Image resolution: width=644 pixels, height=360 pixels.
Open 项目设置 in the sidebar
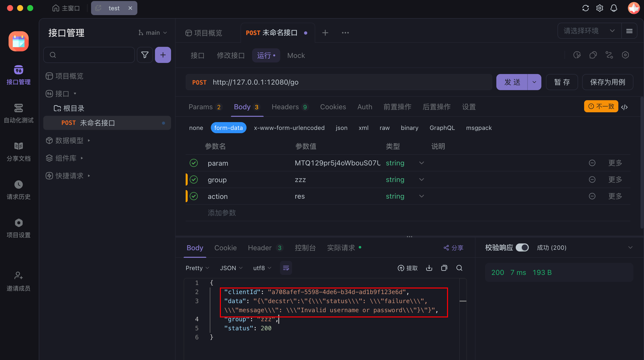[x=19, y=228]
